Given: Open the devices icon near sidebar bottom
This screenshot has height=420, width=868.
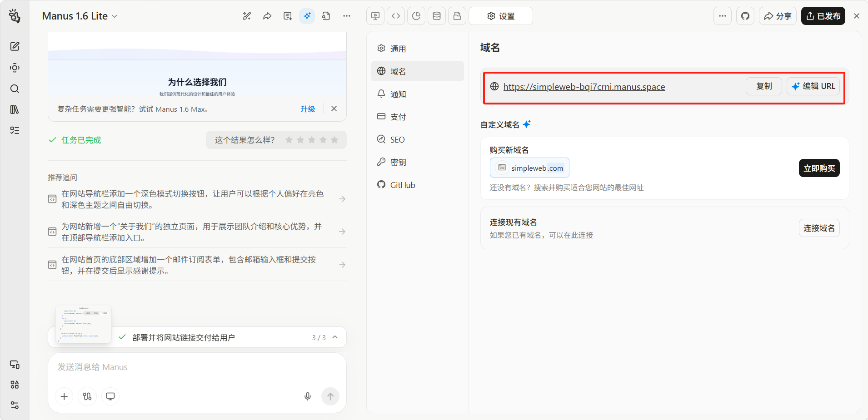Looking at the screenshot, I should click(15, 365).
